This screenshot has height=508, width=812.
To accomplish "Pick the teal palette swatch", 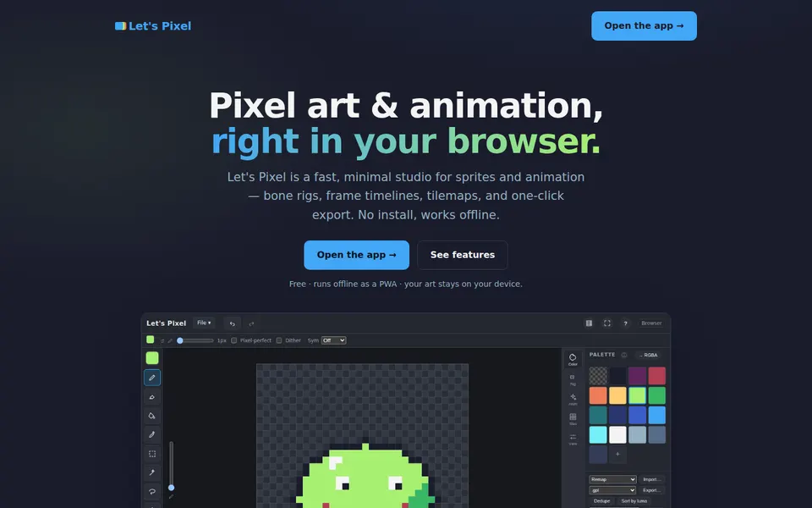I will [x=598, y=415].
